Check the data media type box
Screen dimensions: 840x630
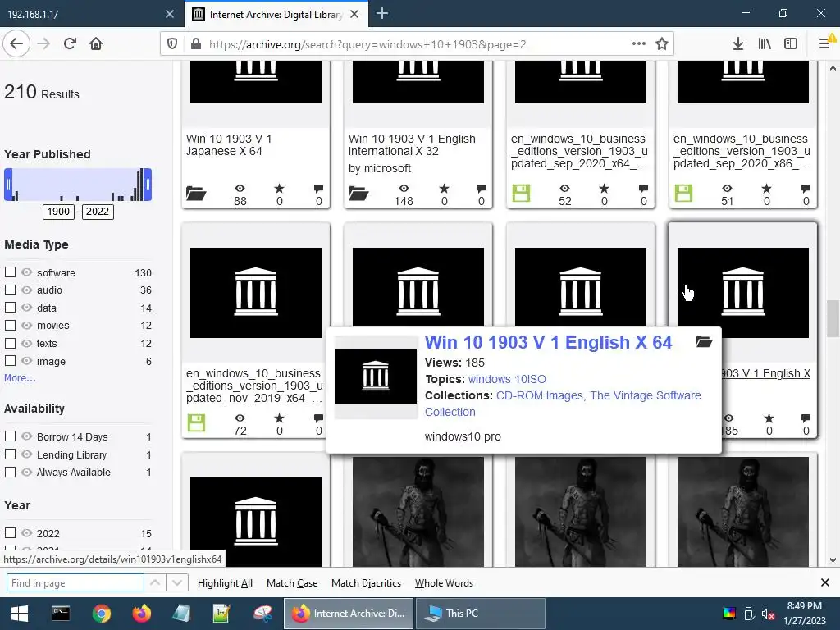click(10, 308)
